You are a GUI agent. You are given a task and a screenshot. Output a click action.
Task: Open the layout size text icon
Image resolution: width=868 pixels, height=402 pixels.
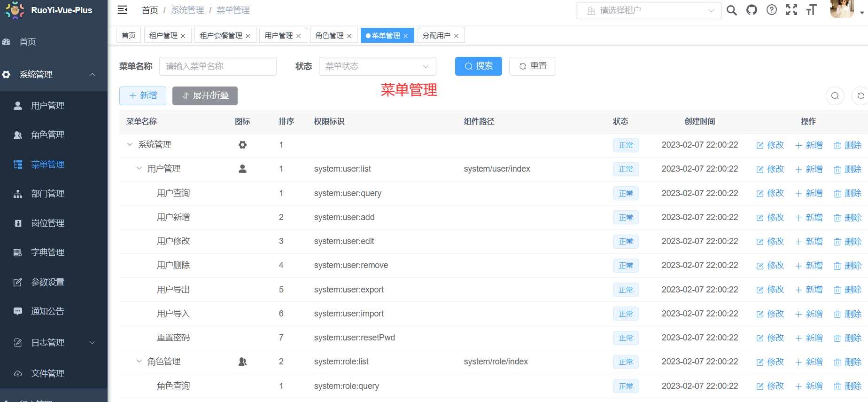(x=811, y=10)
